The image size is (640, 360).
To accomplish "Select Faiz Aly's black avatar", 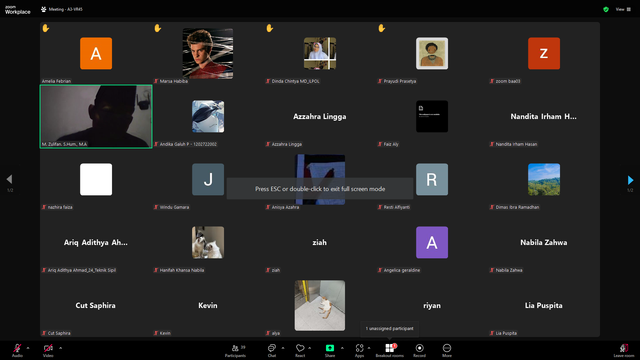I will click(x=432, y=116).
